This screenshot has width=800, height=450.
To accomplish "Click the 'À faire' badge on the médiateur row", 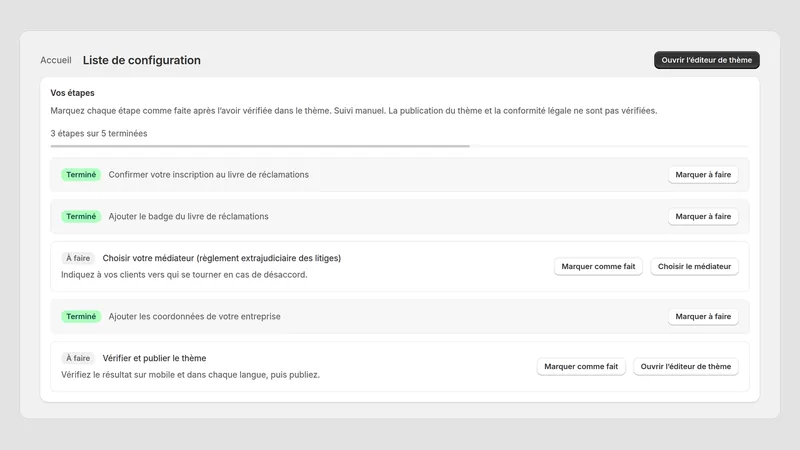I will tap(78, 258).
